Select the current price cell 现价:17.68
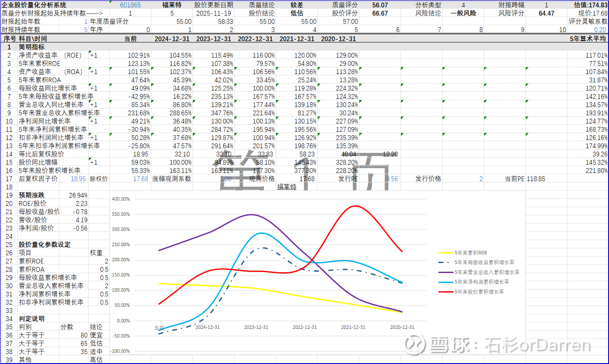 (x=593, y=13)
